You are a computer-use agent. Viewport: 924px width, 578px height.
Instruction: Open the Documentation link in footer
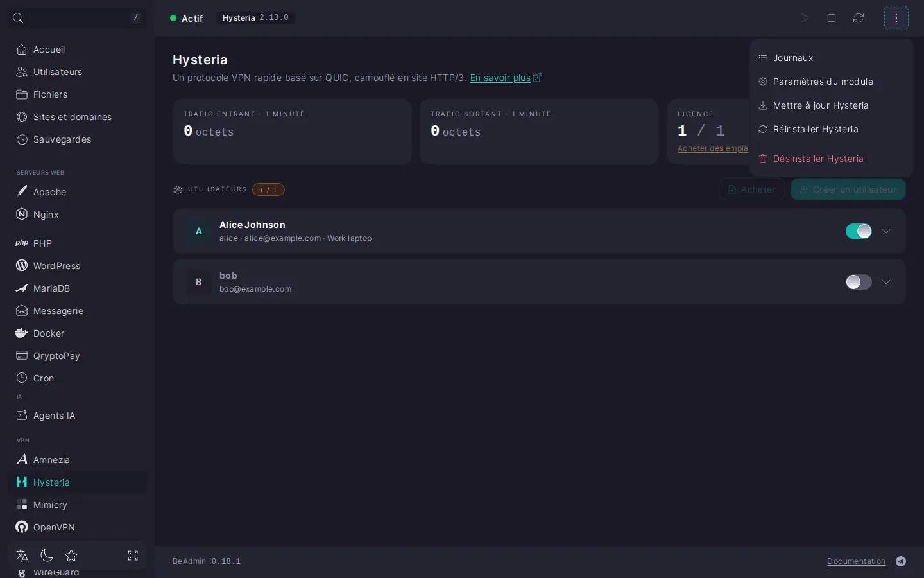pos(856,561)
